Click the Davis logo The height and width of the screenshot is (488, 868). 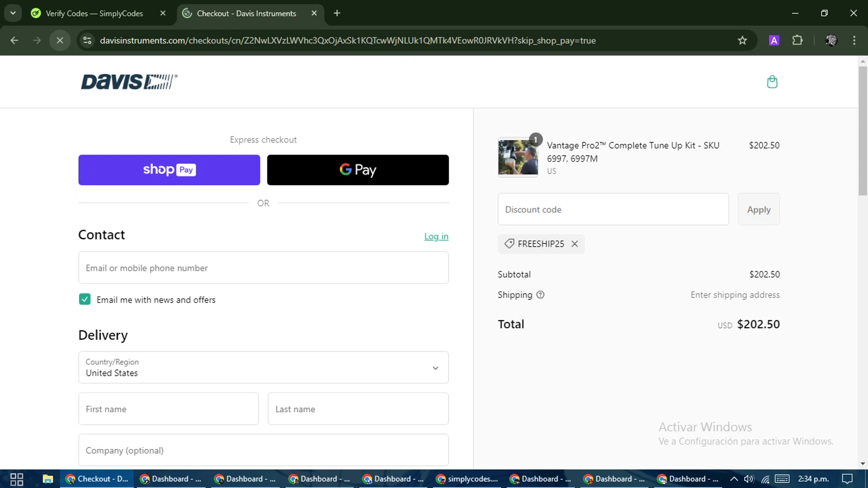(129, 82)
